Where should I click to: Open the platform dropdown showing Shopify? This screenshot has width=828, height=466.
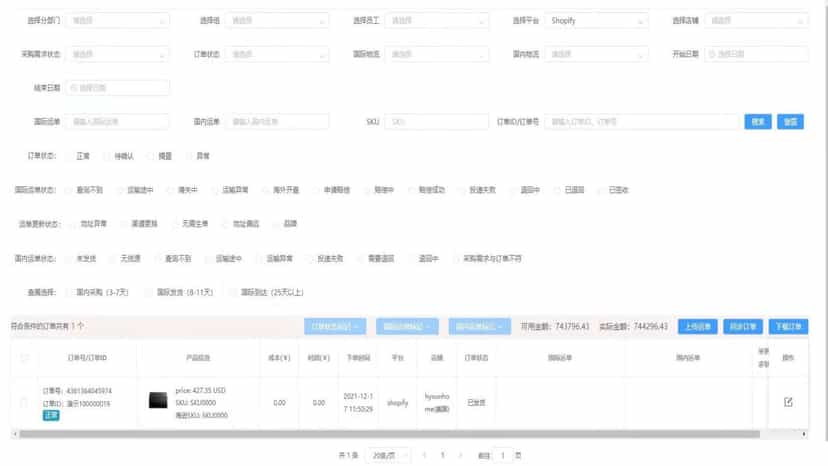(x=596, y=21)
